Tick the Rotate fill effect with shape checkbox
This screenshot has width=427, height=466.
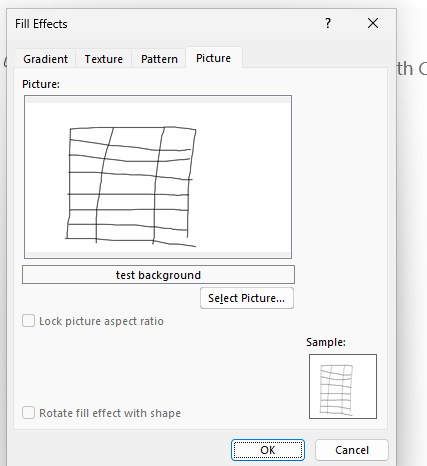click(x=28, y=413)
